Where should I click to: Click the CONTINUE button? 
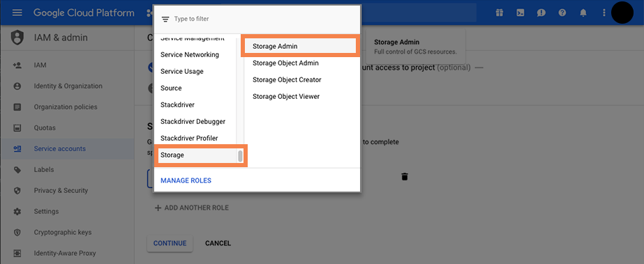point(170,243)
